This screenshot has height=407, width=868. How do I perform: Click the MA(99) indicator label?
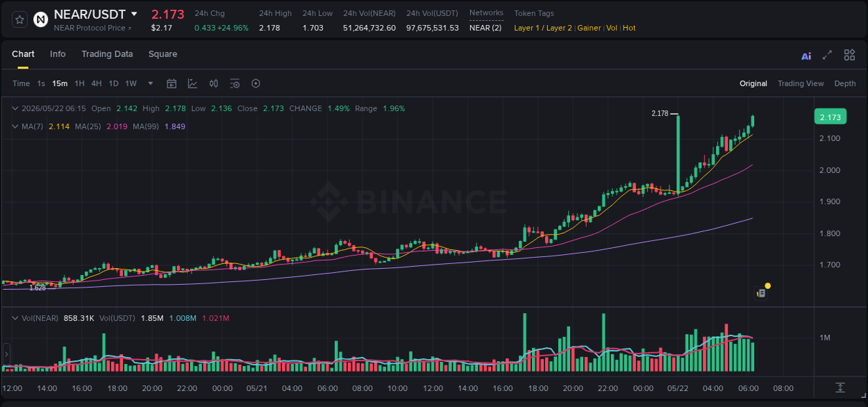(x=146, y=126)
